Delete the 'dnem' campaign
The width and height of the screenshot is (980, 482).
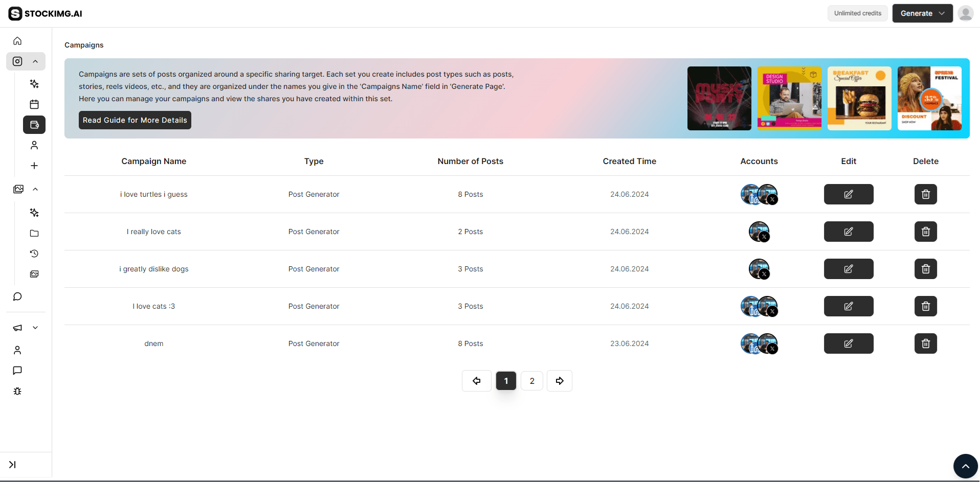[x=925, y=343]
